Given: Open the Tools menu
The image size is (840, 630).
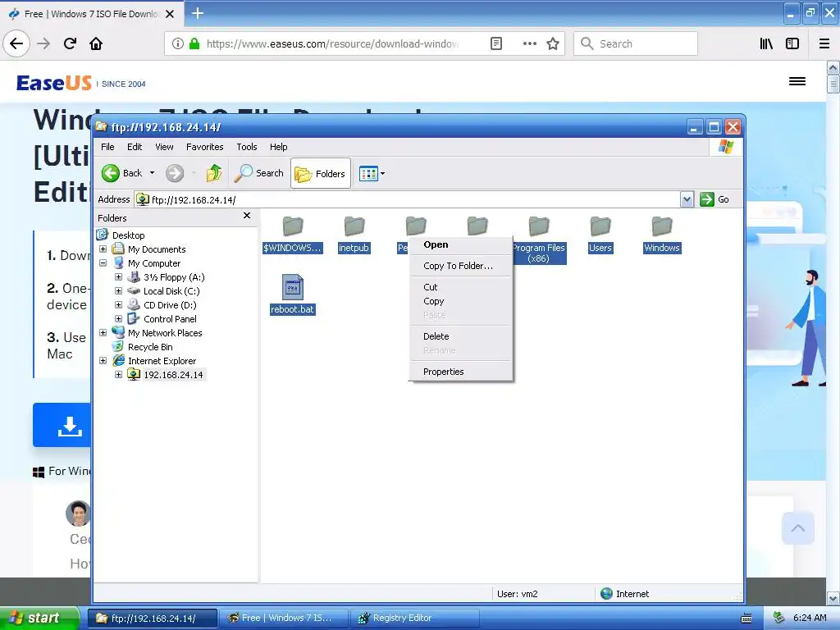Looking at the screenshot, I should pyautogui.click(x=247, y=147).
